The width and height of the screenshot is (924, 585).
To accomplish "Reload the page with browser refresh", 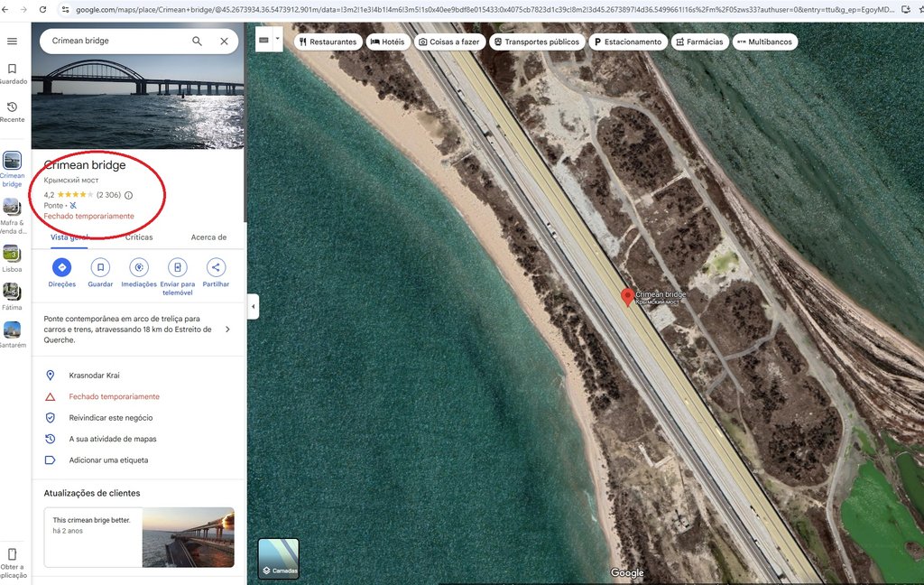I will tap(42, 9).
